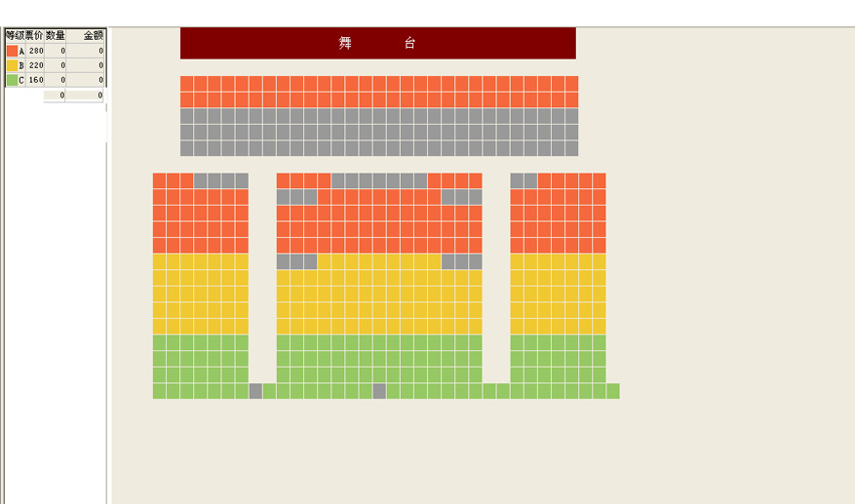This screenshot has width=855, height=504.
Task: Click the 票价 column header
Action: pyautogui.click(x=34, y=35)
